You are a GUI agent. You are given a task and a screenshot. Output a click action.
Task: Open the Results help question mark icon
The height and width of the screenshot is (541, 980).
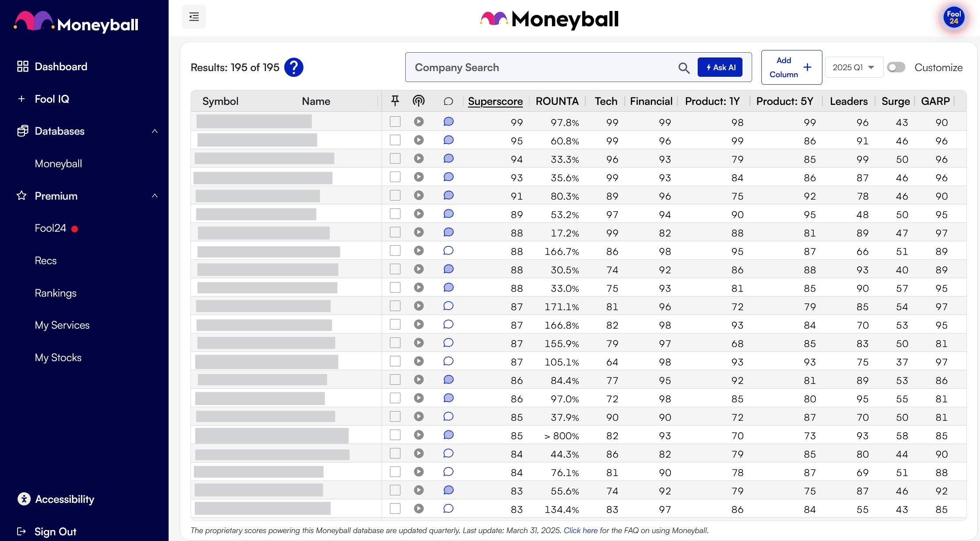(x=294, y=67)
